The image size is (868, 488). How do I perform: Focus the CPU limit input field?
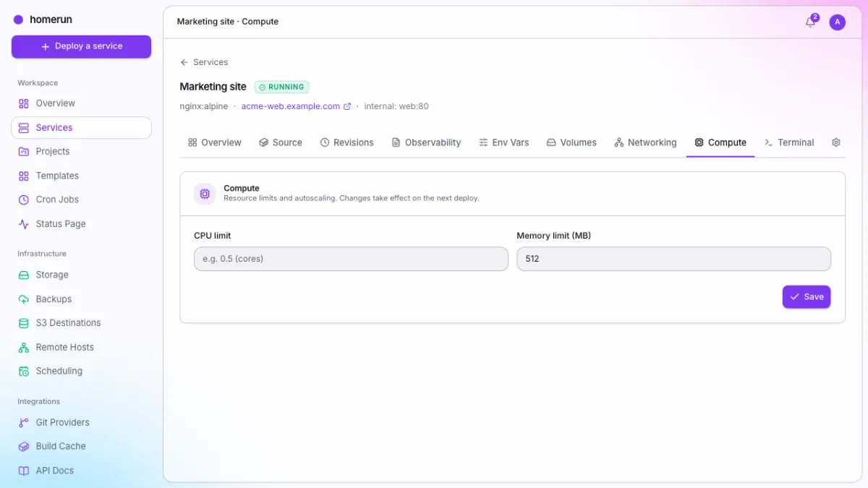coord(351,259)
